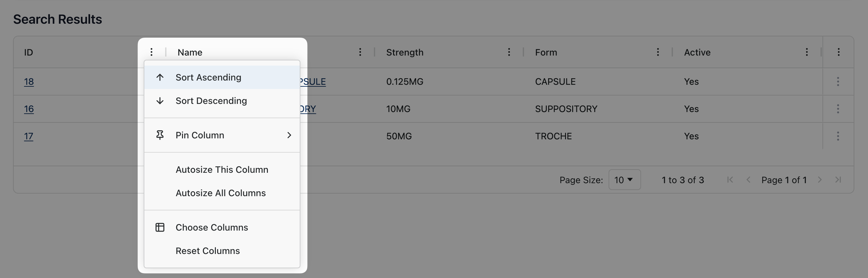Open record ID 18 link
This screenshot has width=868, height=278.
(29, 82)
